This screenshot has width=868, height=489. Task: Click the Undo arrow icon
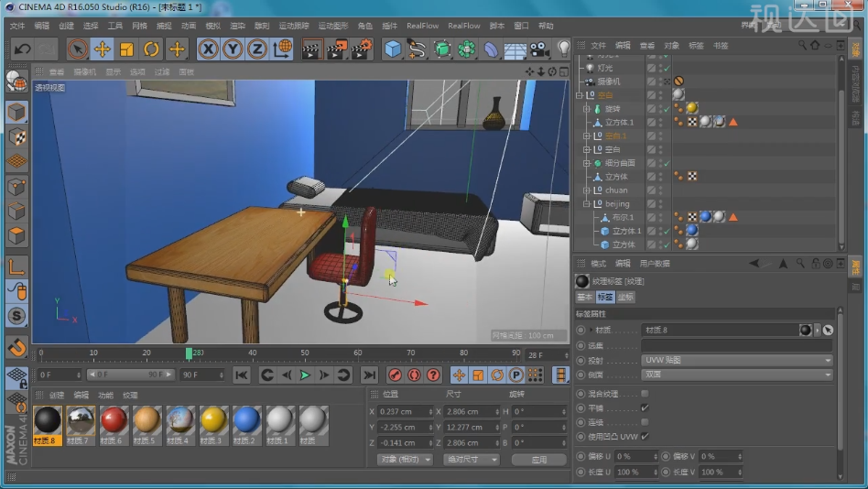pyautogui.click(x=22, y=49)
